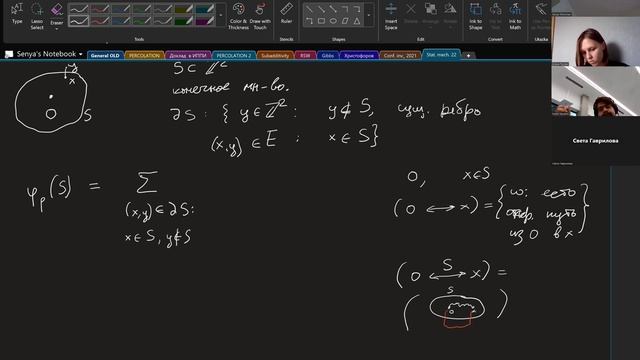Select the white pen in the bottom row

pos(78,20)
